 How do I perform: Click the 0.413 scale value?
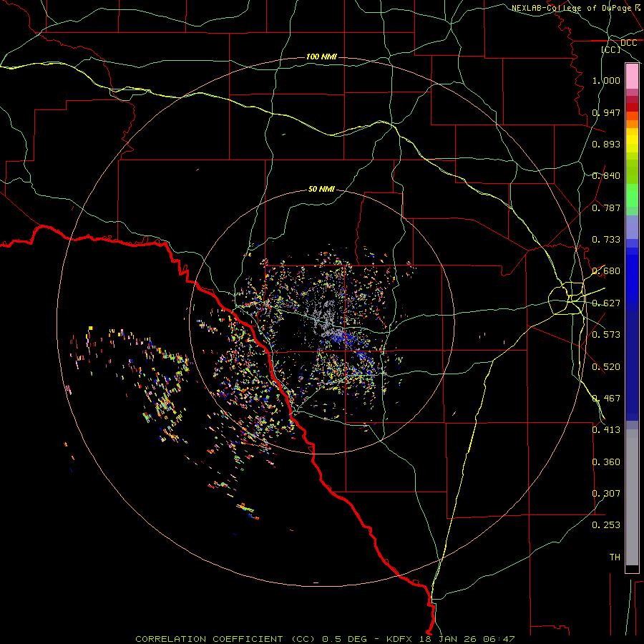click(x=606, y=430)
